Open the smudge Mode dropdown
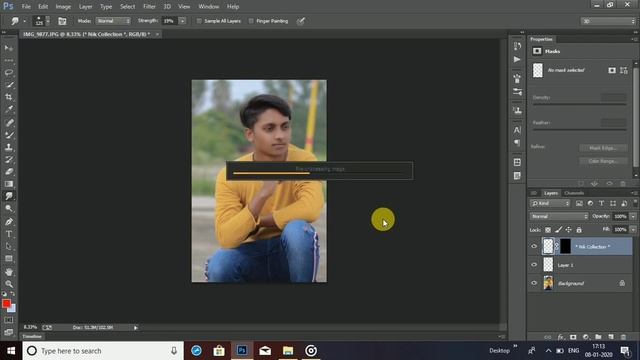Screen dimensions: 640x360 (x=113, y=21)
